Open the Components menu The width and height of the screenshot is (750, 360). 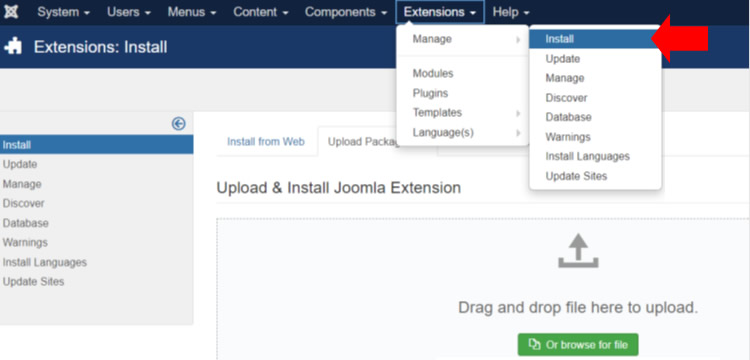point(346,12)
